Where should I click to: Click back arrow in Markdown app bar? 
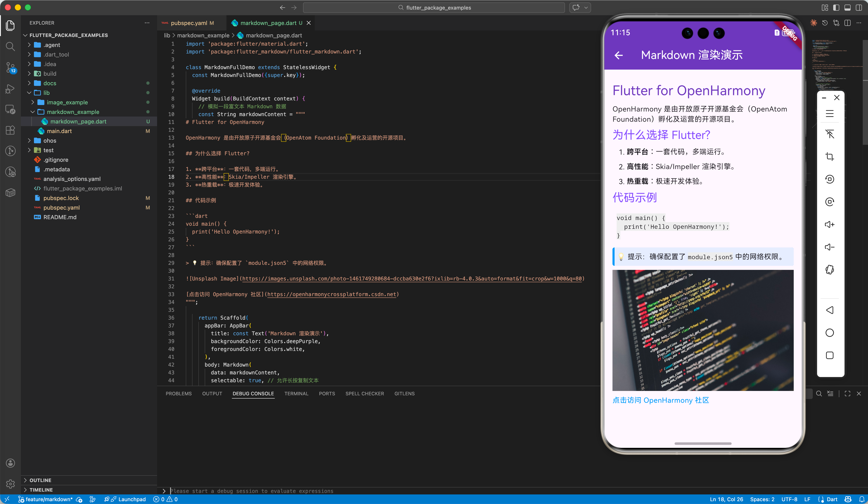click(x=619, y=55)
